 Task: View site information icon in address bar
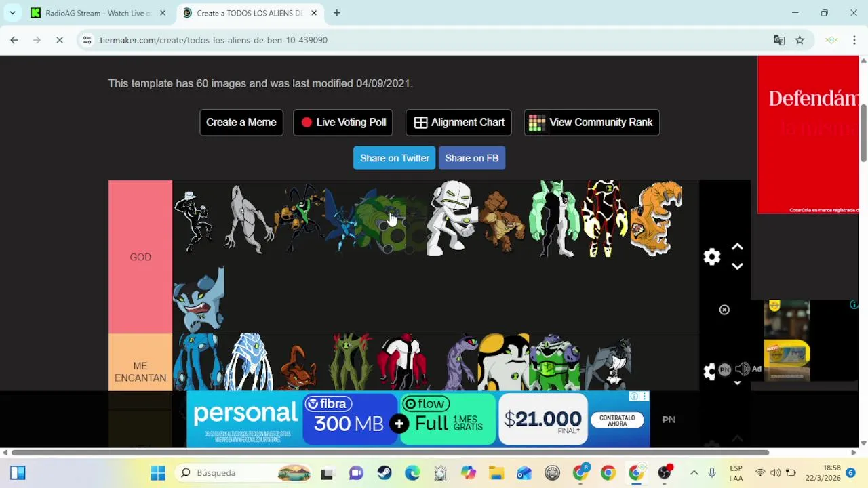point(87,40)
